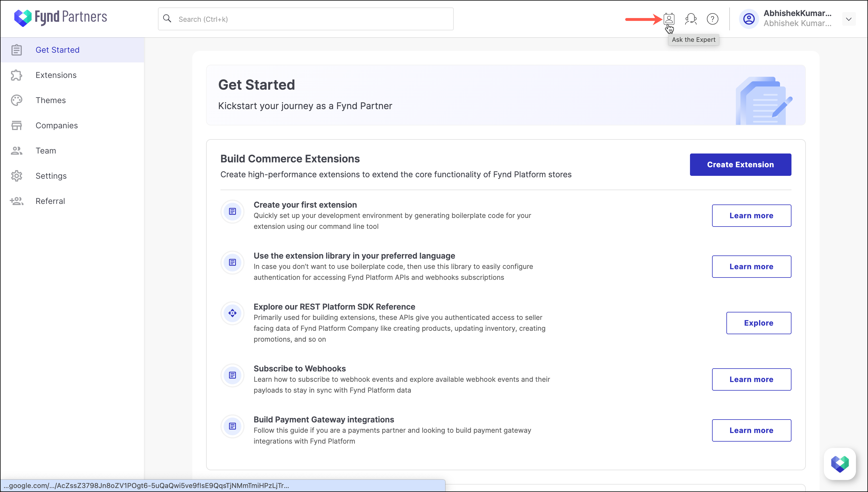This screenshot has height=492, width=868.
Task: Open Themes in the sidebar
Action: click(x=72, y=100)
